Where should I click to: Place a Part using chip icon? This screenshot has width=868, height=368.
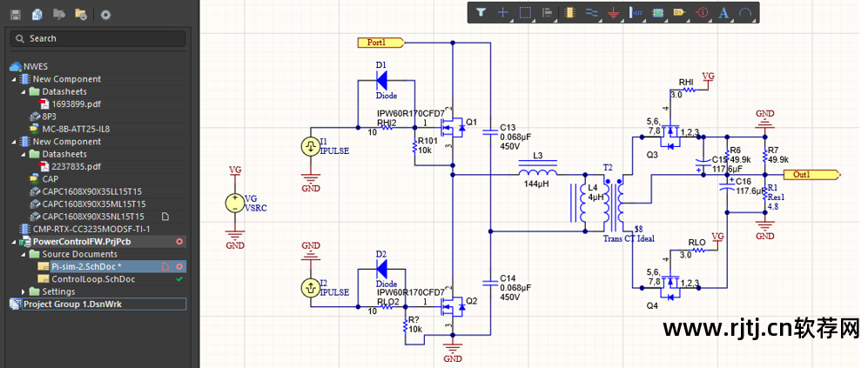[569, 12]
